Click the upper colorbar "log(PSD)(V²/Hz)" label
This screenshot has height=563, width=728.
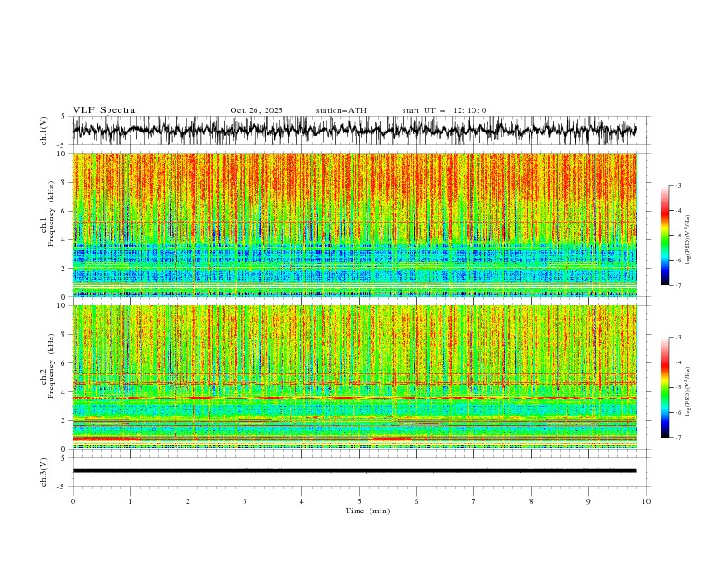688,240
